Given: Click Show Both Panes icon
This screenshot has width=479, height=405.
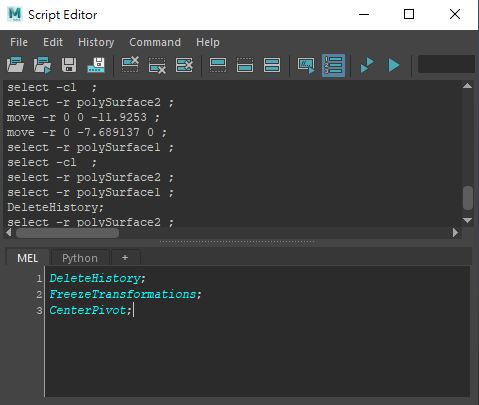Looking at the screenshot, I should [x=272, y=65].
